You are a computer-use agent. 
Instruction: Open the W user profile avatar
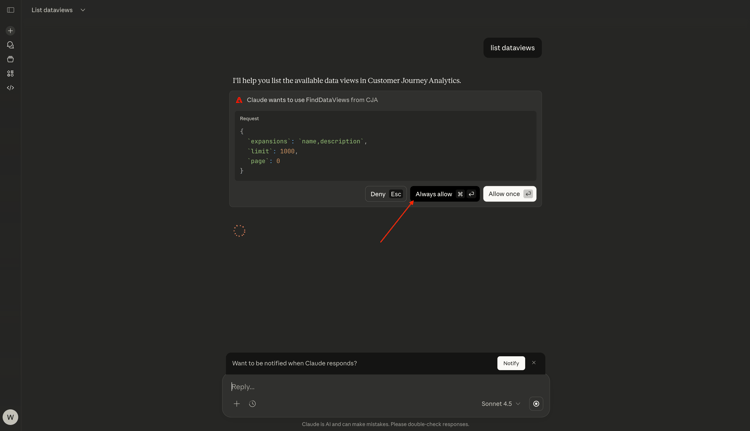coord(11,417)
